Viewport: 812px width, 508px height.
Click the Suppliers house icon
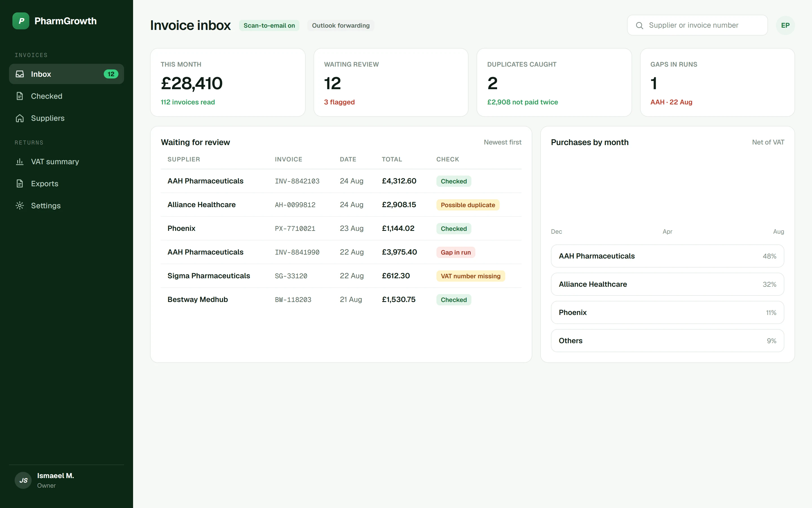click(x=20, y=118)
